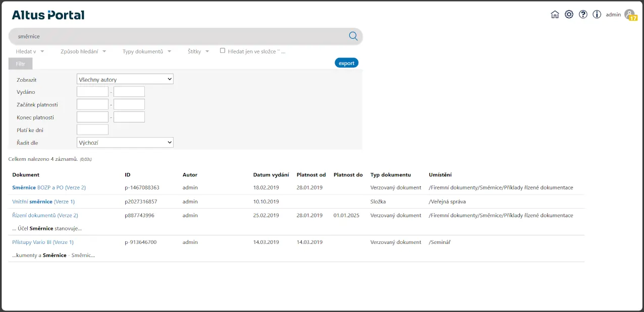This screenshot has height=312, width=644.
Task: Open the 'Řadit dle' sort dropdown
Action: (125, 143)
